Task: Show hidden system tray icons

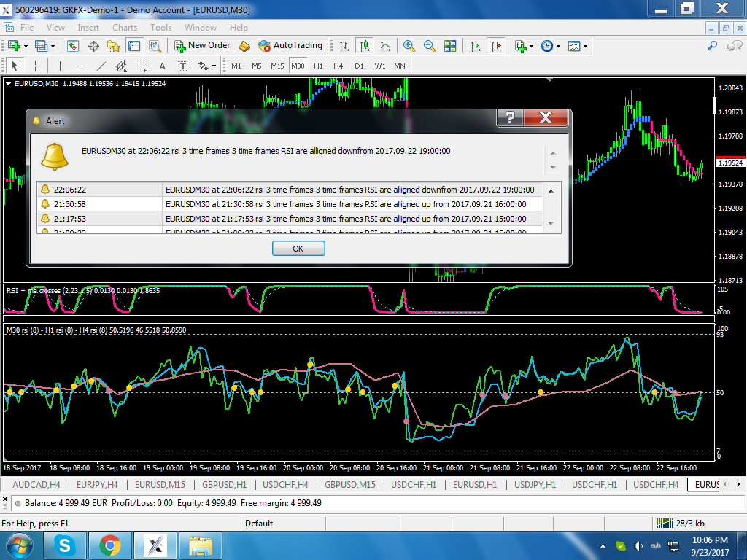Action: [x=603, y=546]
